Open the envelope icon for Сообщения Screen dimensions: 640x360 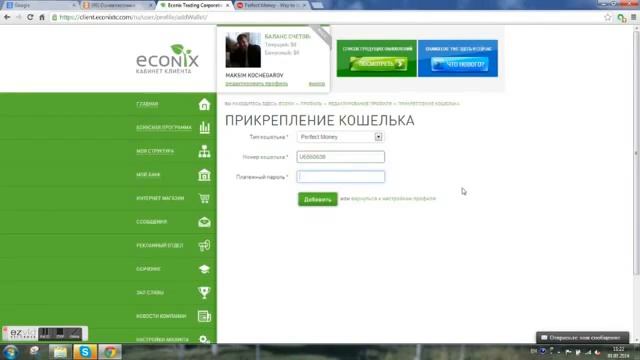point(204,222)
